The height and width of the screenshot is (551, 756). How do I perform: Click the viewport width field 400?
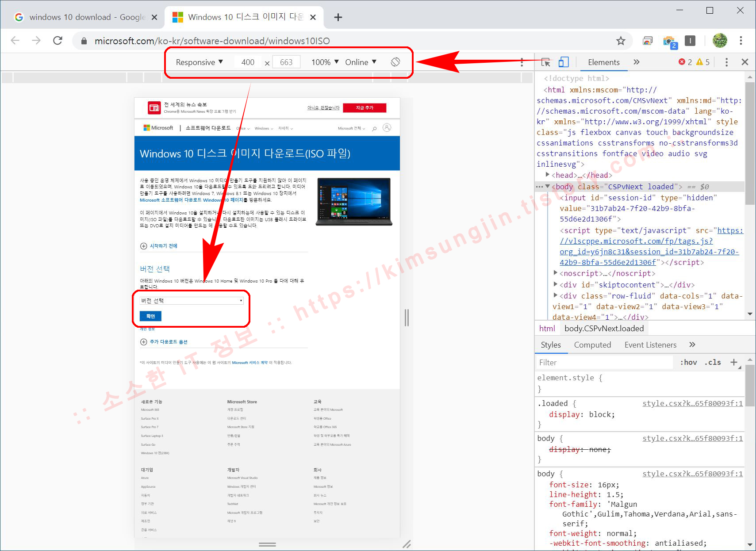pyautogui.click(x=248, y=62)
